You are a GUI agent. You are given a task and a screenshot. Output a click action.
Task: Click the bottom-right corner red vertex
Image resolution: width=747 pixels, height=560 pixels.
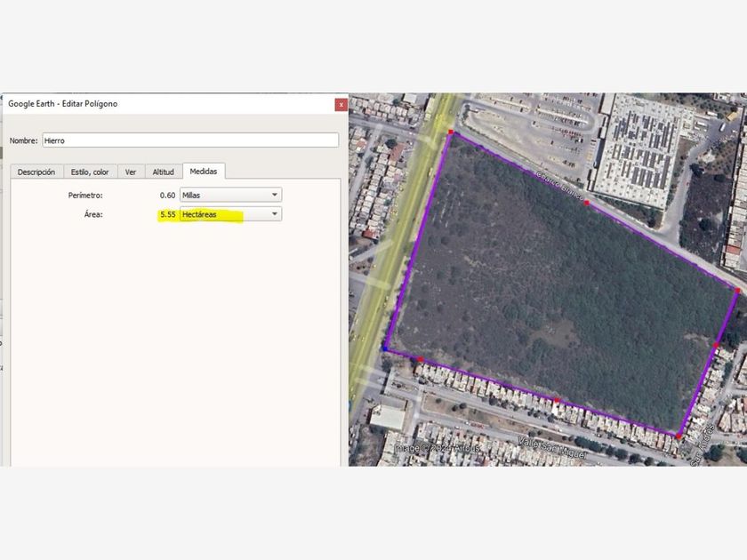(679, 436)
